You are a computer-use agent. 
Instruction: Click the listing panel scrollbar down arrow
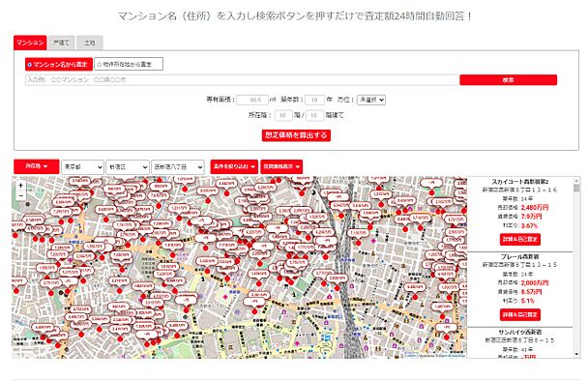pos(576,354)
